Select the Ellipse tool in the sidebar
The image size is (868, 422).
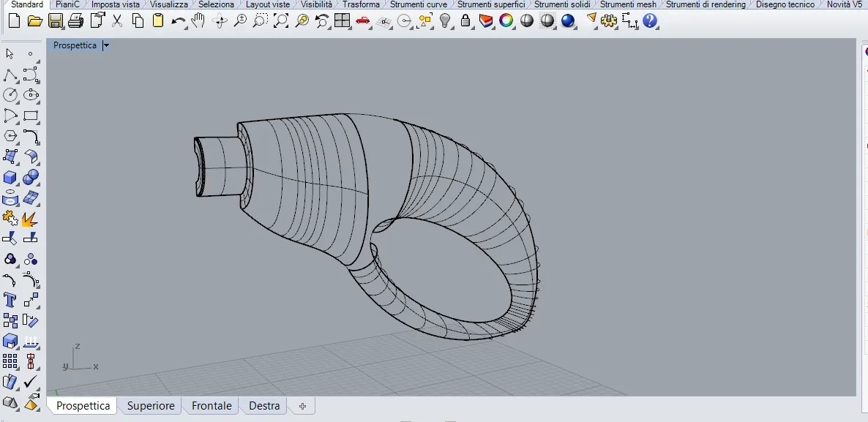click(x=31, y=95)
